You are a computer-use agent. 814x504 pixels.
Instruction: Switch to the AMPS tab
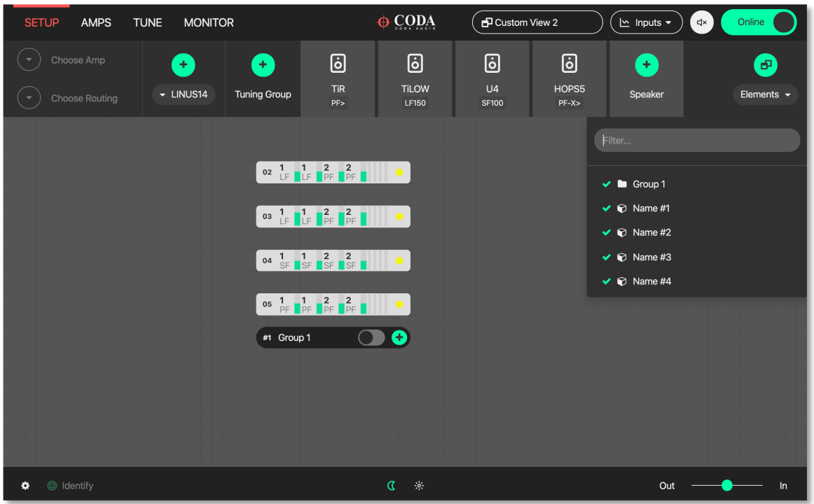96,22
